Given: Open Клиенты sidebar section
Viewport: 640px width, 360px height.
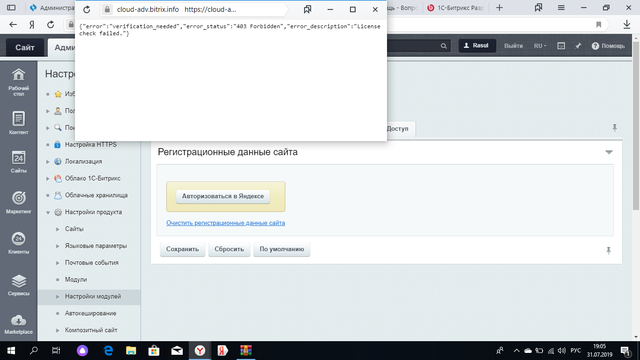Looking at the screenshot, I should click(18, 243).
